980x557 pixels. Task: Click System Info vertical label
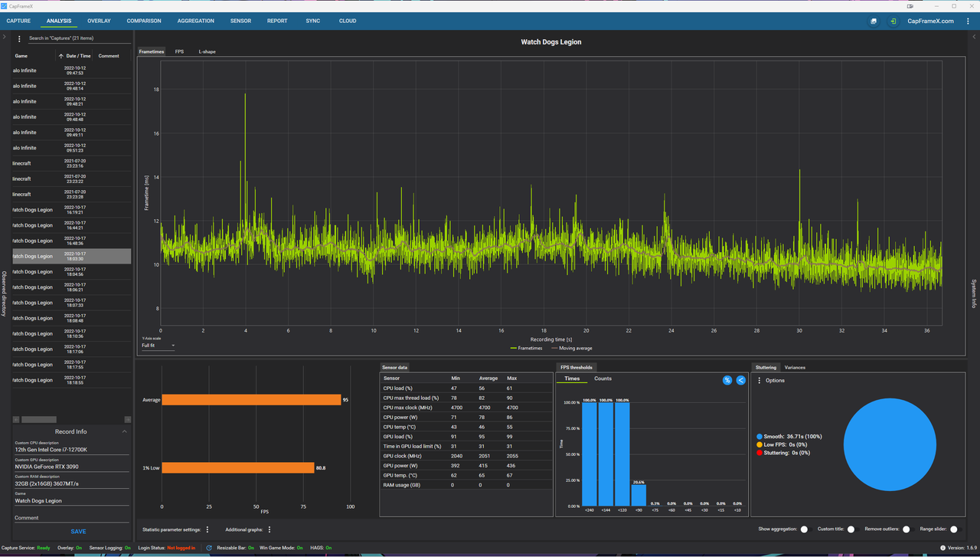click(975, 293)
